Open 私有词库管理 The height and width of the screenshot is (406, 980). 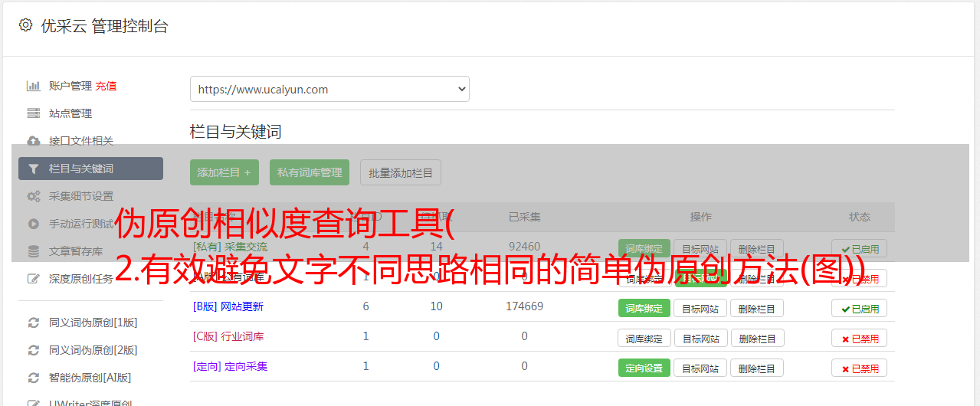point(310,172)
